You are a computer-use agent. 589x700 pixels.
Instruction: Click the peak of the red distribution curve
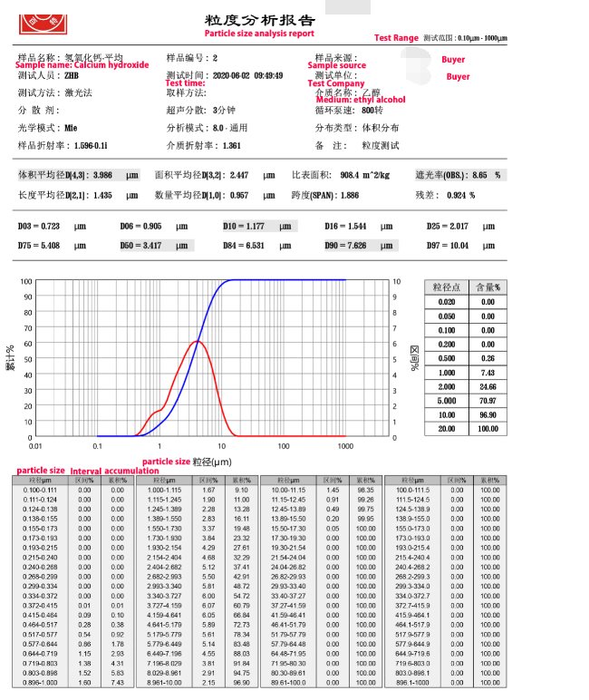(198, 341)
